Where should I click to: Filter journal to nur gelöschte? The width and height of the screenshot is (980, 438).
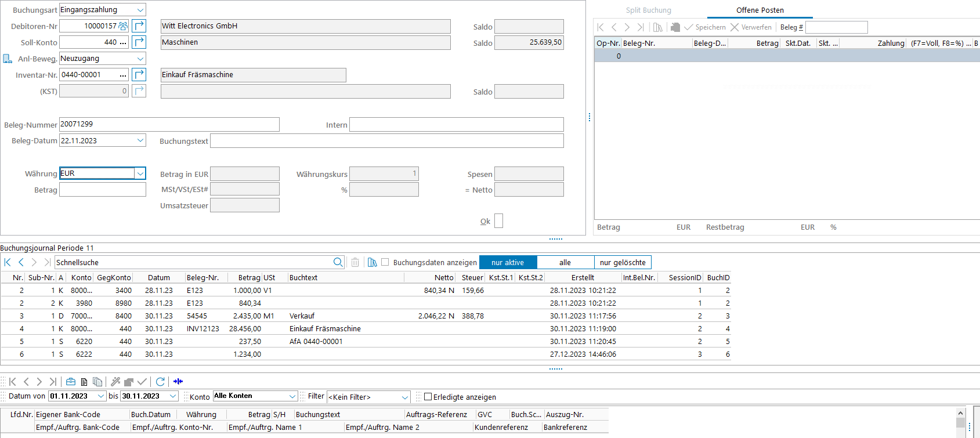(623, 262)
